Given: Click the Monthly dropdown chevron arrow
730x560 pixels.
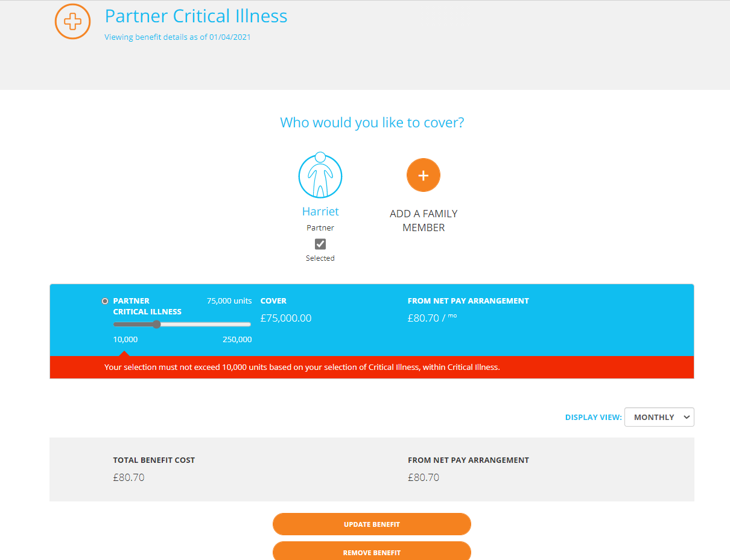Looking at the screenshot, I should point(686,417).
